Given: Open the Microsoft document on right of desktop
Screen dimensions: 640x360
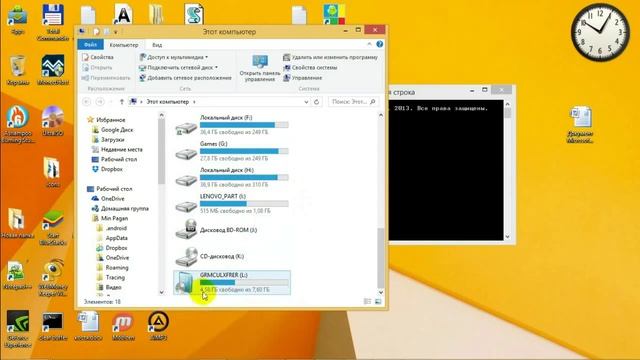Looking at the screenshot, I should pos(580,124).
